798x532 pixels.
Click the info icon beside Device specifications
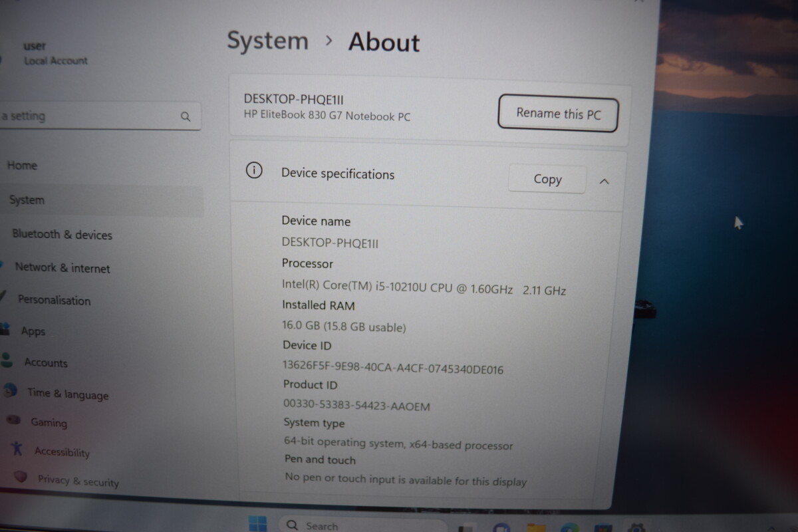(x=254, y=171)
